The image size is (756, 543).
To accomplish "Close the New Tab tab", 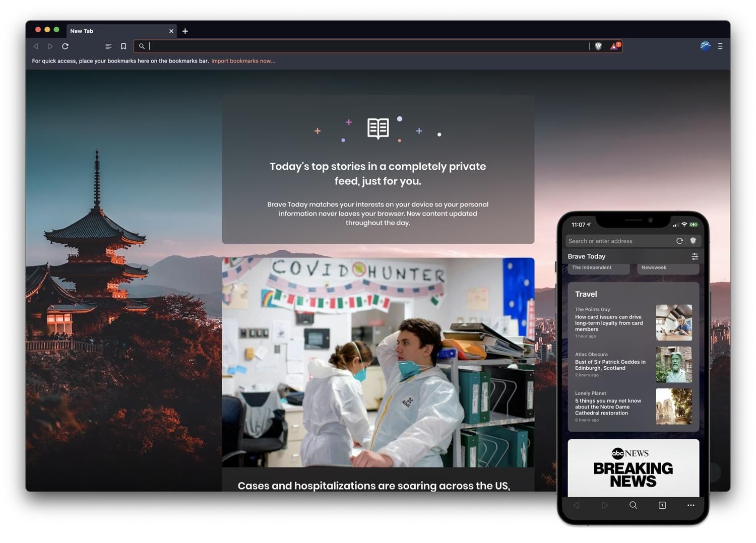I will pos(171,31).
